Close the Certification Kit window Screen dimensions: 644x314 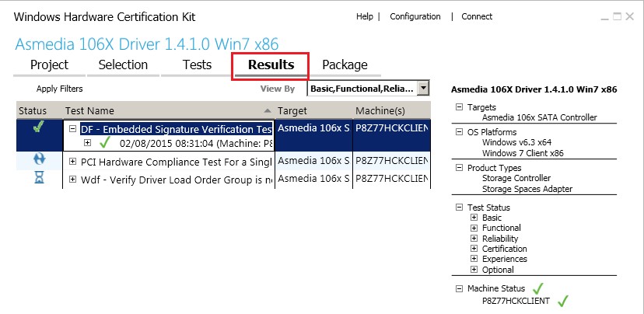click(x=630, y=17)
